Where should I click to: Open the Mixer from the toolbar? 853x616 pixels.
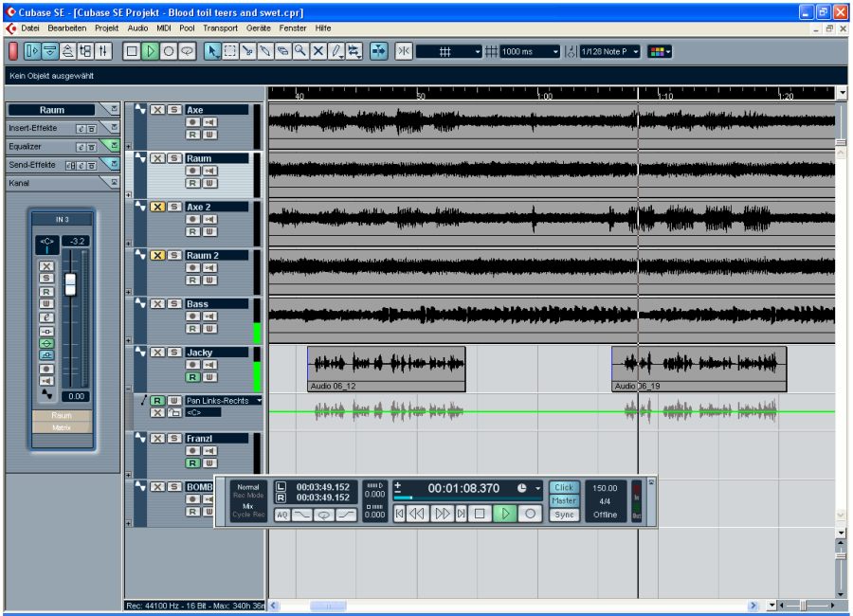point(103,51)
